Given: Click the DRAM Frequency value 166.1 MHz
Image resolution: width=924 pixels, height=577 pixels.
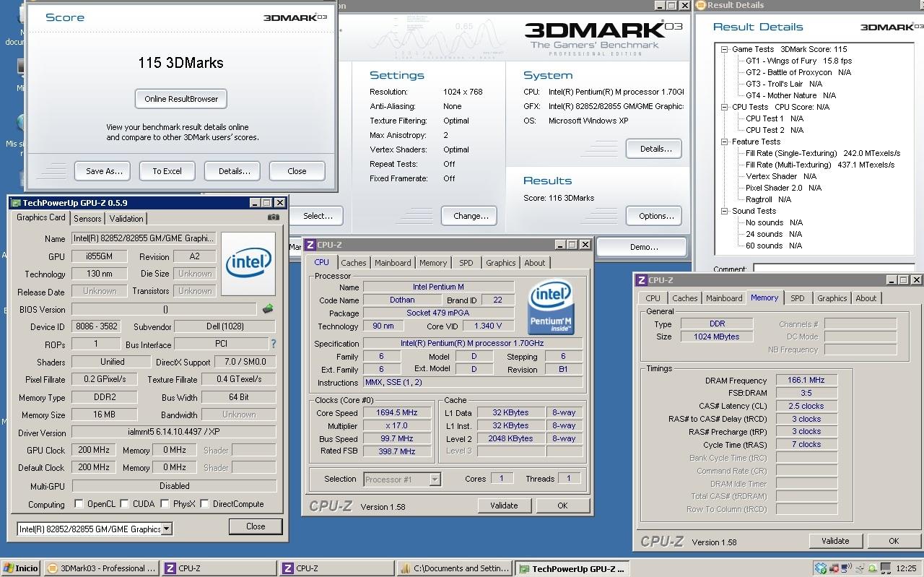Looking at the screenshot, I should pos(806,380).
